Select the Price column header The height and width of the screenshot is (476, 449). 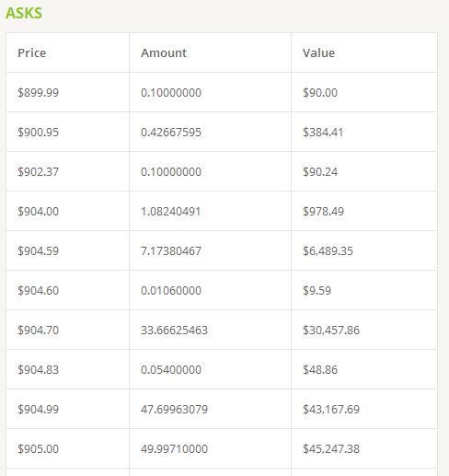tap(32, 52)
